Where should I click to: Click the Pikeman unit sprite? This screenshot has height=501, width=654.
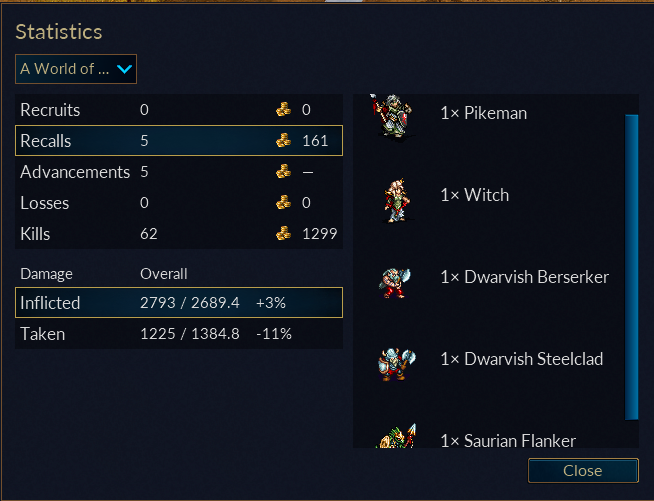pyautogui.click(x=393, y=116)
